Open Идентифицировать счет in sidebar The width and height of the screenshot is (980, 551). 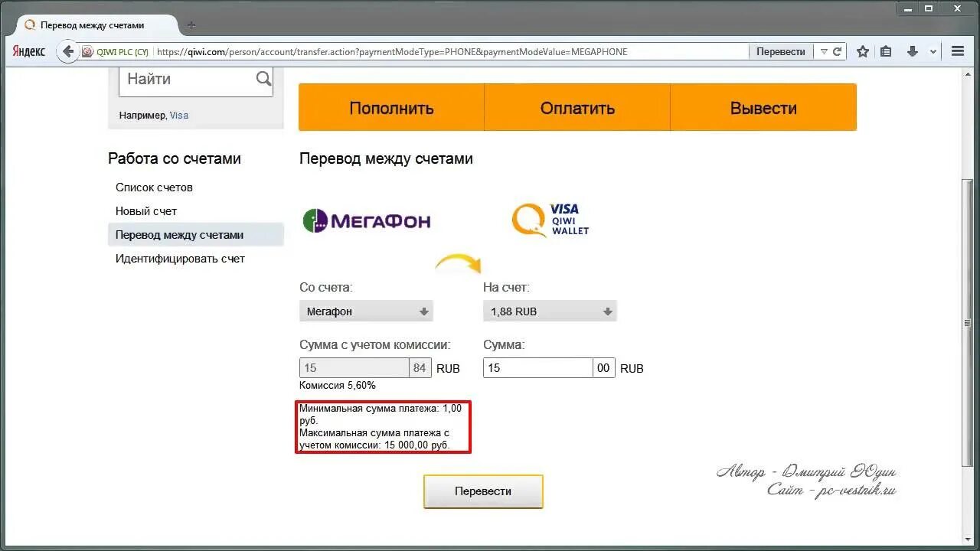tap(180, 259)
